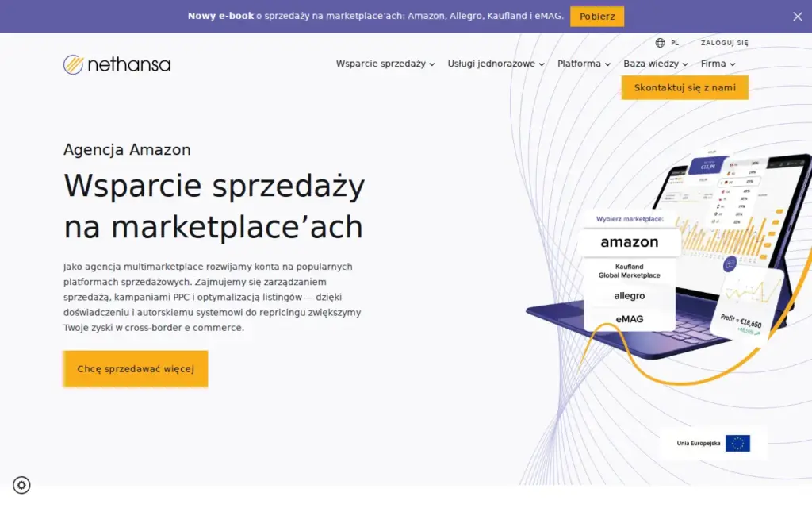Click Chcę sprzedawać więcej button

click(136, 368)
